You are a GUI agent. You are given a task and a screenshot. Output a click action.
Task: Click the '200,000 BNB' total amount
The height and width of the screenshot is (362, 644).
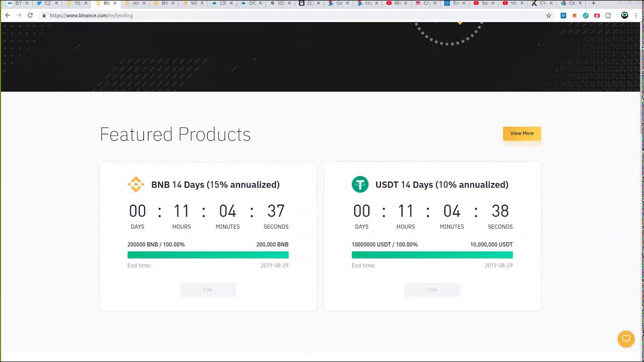click(x=272, y=245)
